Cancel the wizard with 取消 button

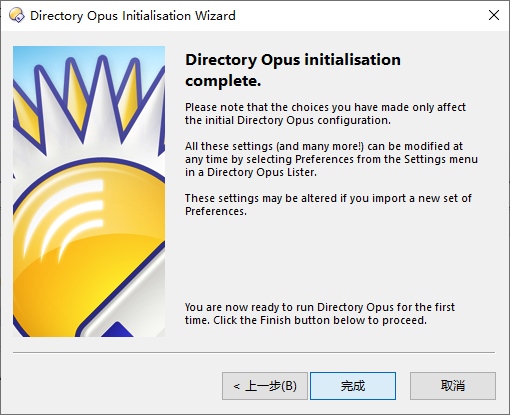(453, 386)
